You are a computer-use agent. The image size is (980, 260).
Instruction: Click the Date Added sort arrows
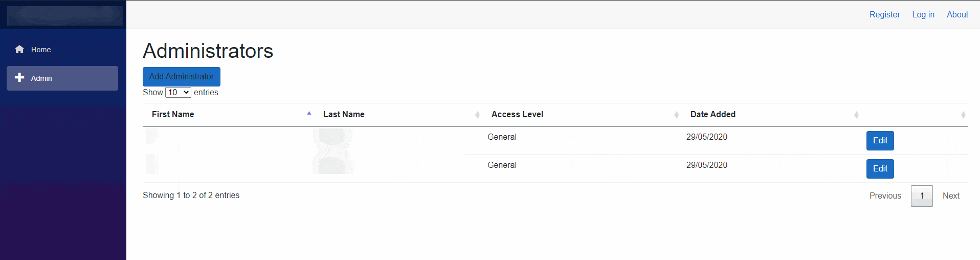856,115
